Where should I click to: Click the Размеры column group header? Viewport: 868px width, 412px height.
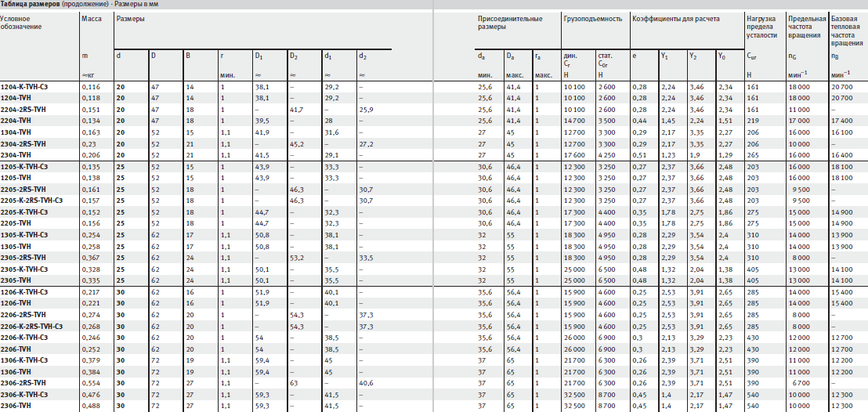131,19
